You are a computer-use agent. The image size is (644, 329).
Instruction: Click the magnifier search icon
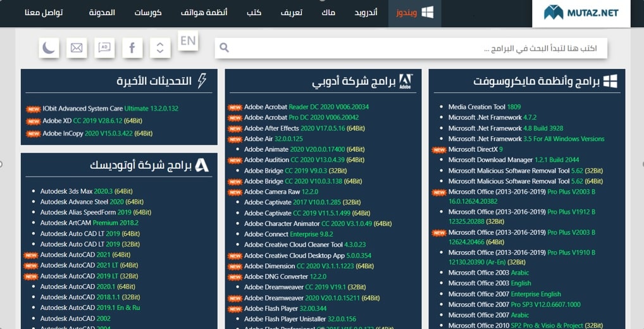(224, 47)
